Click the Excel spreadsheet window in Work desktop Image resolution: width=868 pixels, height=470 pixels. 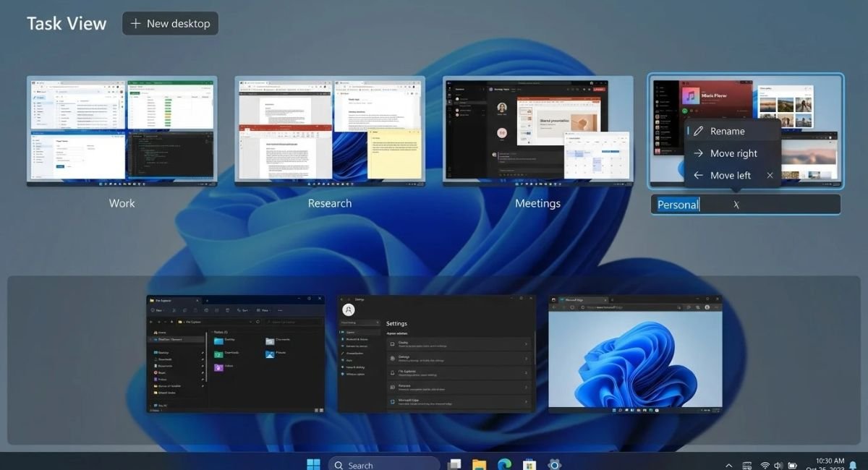(171, 103)
